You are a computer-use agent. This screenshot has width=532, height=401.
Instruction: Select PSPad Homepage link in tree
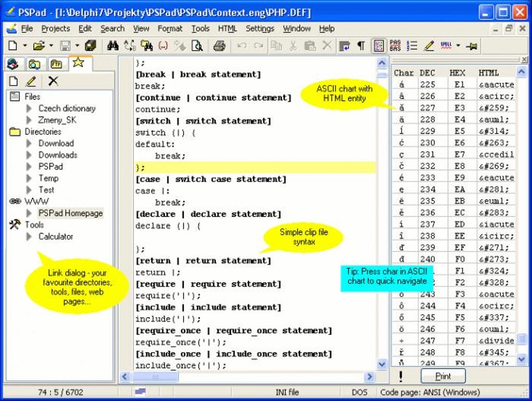[70, 213]
